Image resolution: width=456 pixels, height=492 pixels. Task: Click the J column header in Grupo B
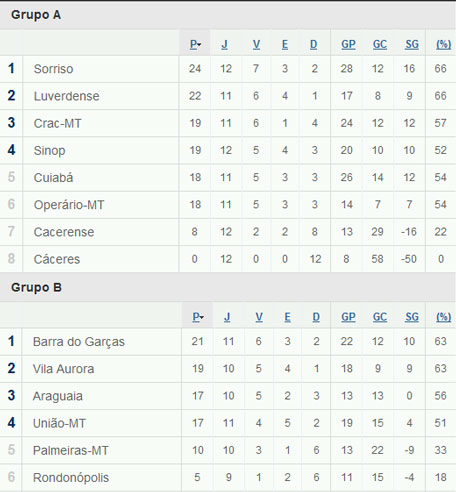pos(227,317)
